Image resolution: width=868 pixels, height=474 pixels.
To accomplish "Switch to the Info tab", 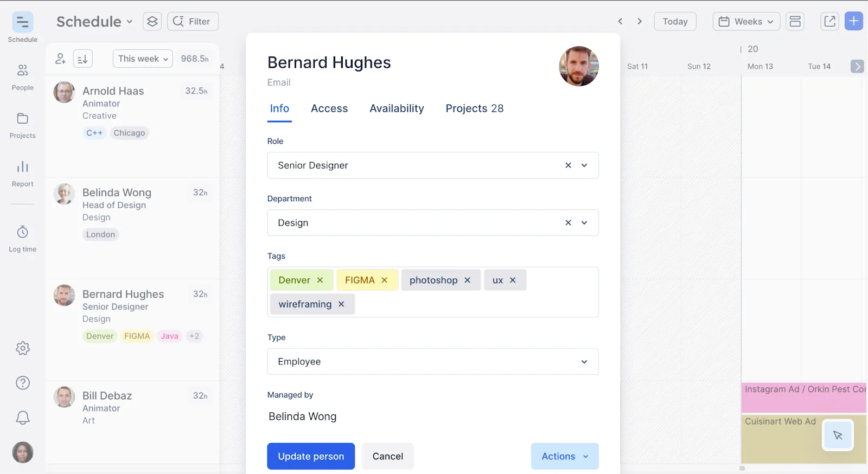I will (279, 108).
